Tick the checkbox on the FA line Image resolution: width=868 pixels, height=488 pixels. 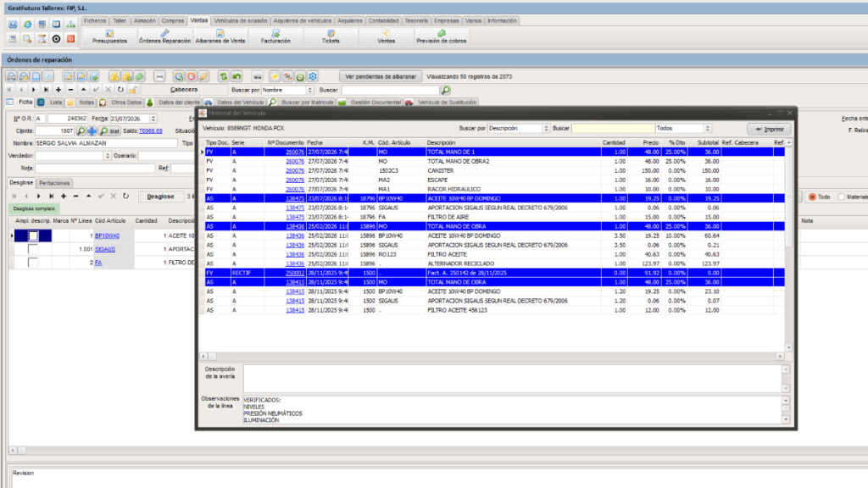33,263
